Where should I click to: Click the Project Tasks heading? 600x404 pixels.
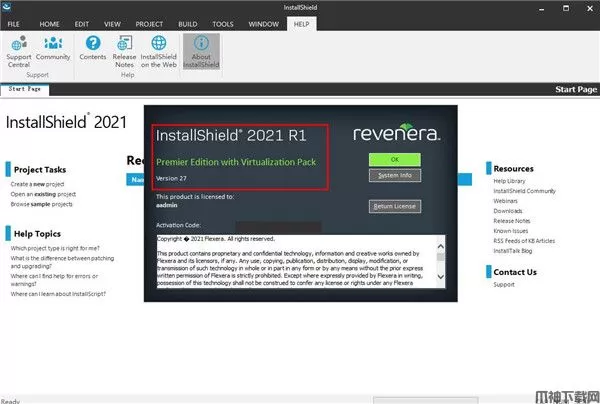coord(40,169)
